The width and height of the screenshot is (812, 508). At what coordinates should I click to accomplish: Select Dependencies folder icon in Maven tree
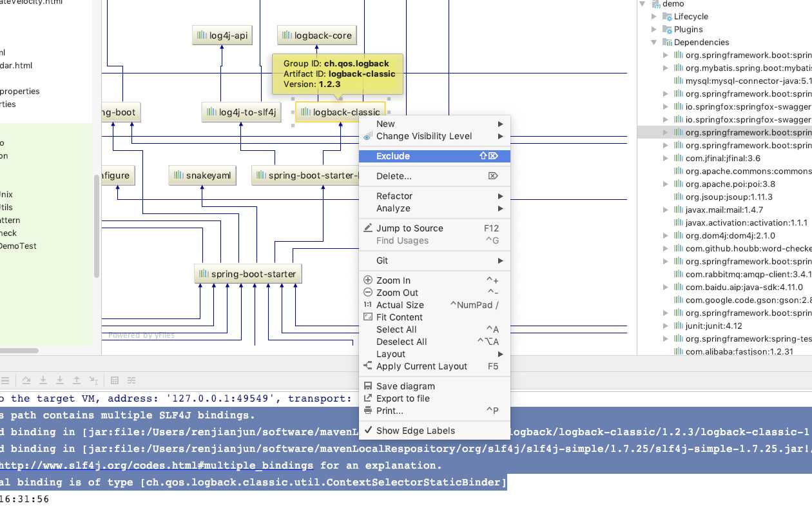[x=668, y=43]
